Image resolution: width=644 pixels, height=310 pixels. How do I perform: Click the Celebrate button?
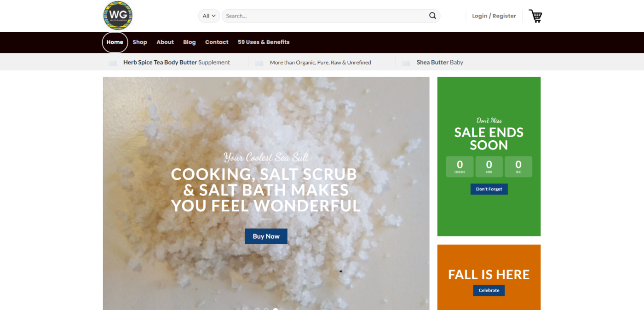489,290
